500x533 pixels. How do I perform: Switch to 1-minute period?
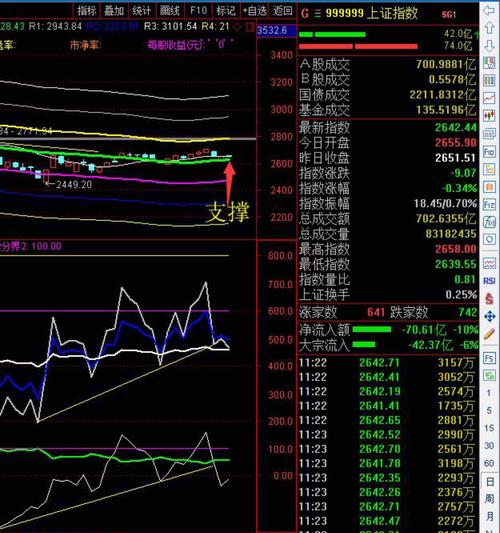(489, 393)
